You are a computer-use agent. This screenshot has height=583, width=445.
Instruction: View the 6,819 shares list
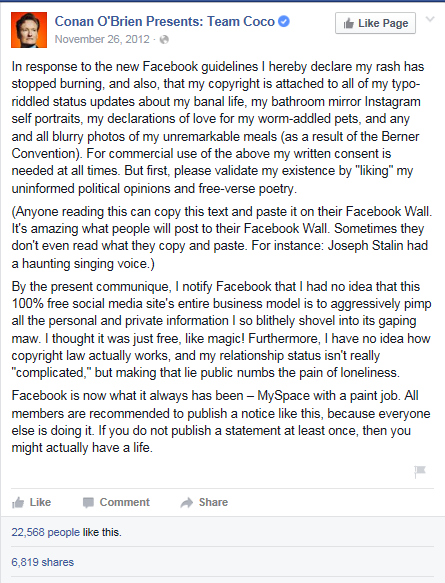tap(42, 562)
